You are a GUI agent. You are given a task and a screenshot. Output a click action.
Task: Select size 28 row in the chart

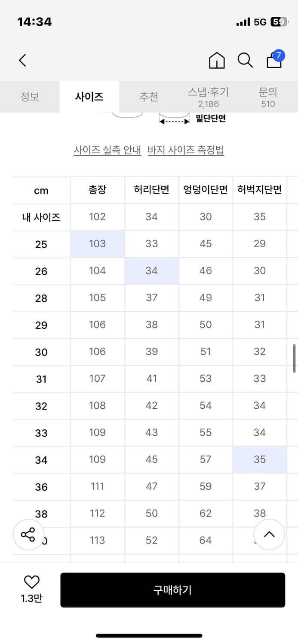pyautogui.click(x=41, y=298)
